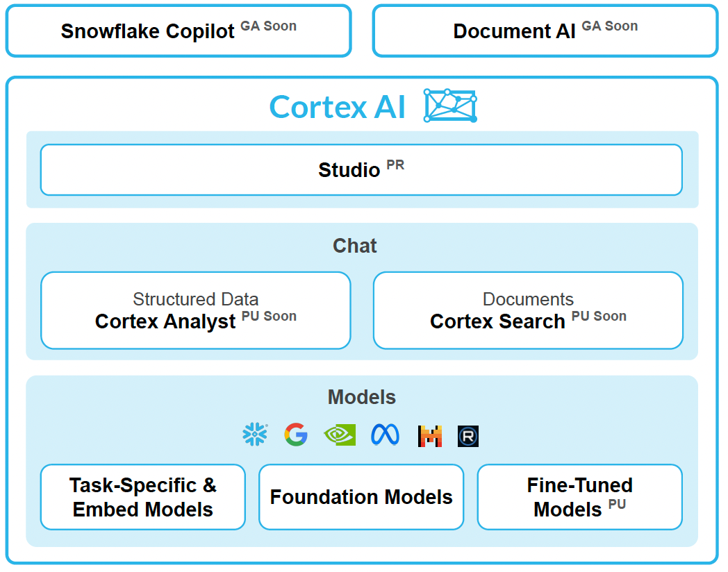Click the PR superscript beside Studio
This screenshot has width=728, height=572.
(x=395, y=165)
